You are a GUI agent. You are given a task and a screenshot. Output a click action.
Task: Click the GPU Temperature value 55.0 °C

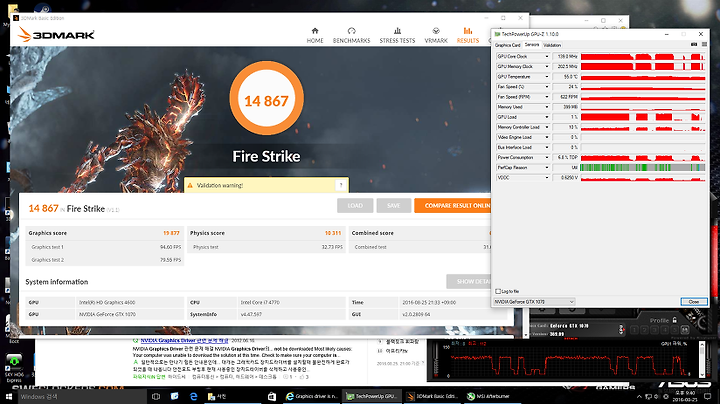[565, 77]
